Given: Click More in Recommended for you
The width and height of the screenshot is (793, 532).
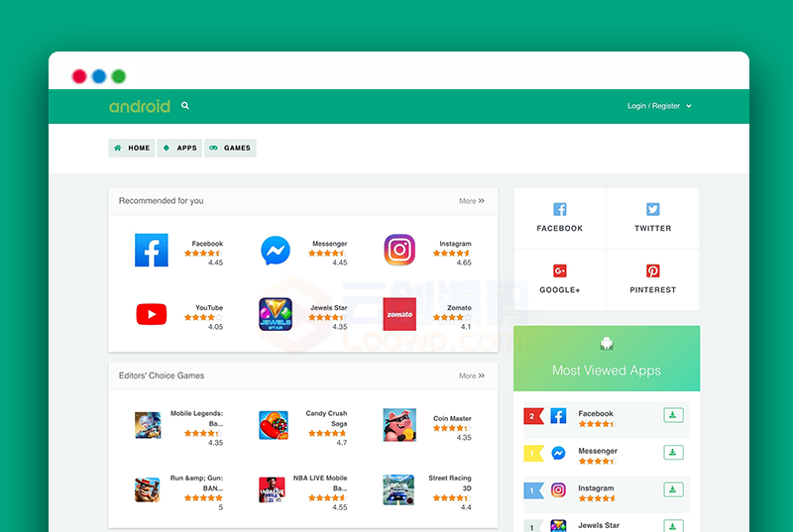Looking at the screenshot, I should [472, 201].
